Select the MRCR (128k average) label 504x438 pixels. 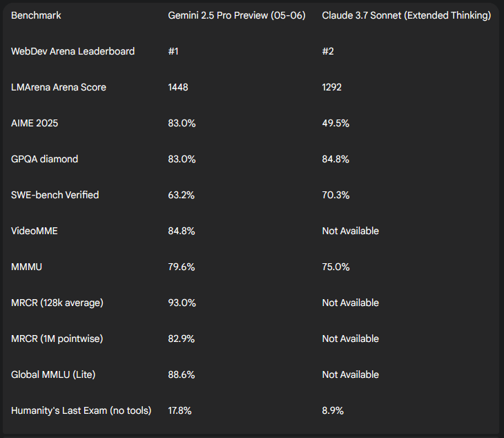pos(57,303)
